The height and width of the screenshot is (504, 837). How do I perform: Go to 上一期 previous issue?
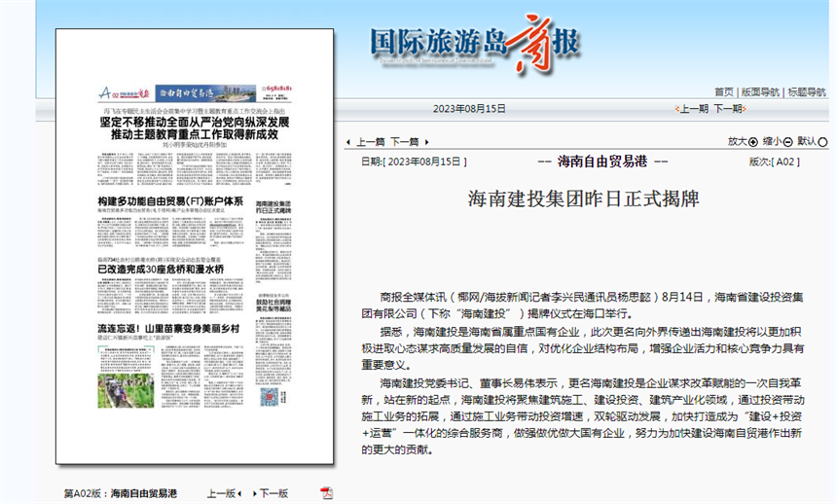693,109
